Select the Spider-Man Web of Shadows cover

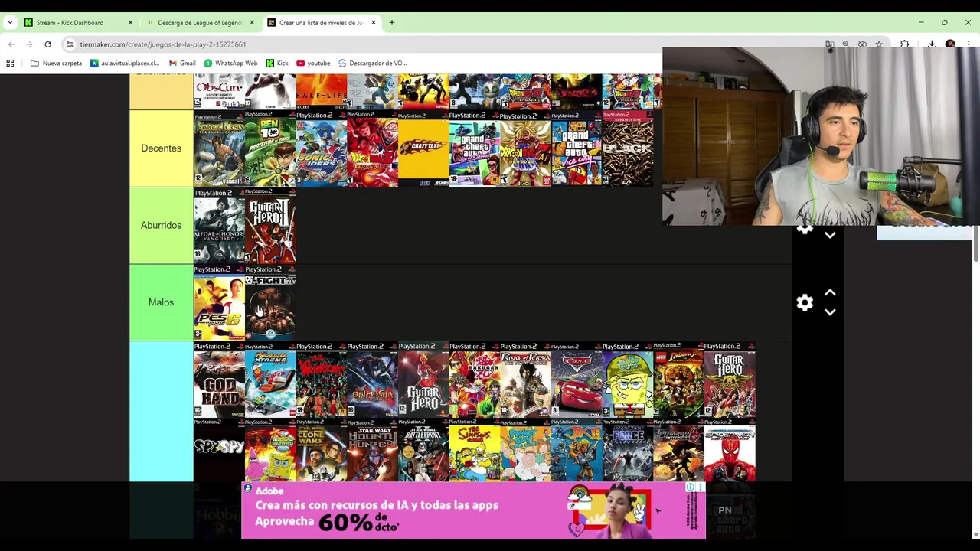tap(730, 450)
